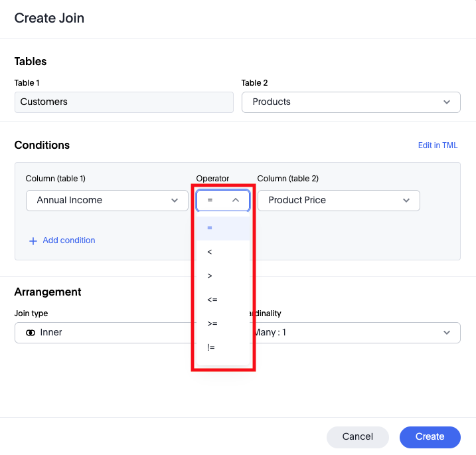Click the Add condition text
The width and height of the screenshot is (476, 455).
pos(69,240)
